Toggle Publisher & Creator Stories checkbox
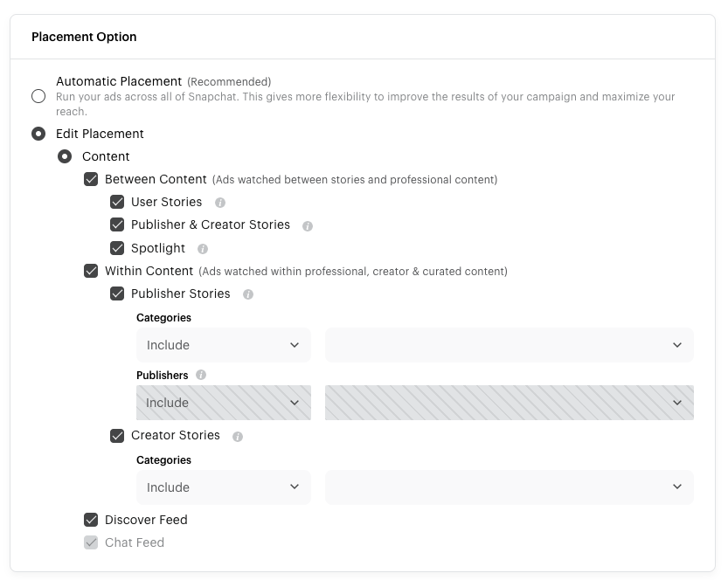The image size is (728, 580). point(117,225)
